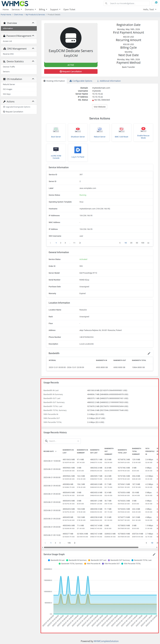Open the Support dropdown menu
This screenshot has height=644, width=160.
pyautogui.click(x=55, y=10)
